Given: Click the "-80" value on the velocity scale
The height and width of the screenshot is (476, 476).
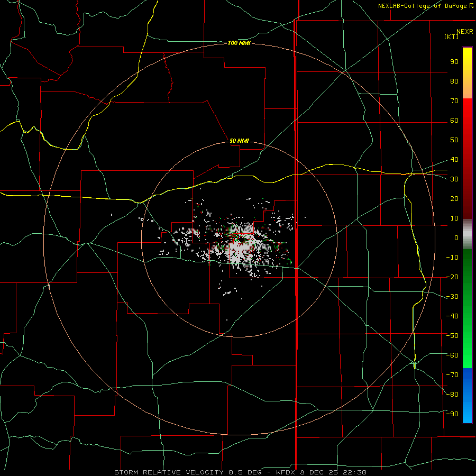Looking at the screenshot, I should point(452,395).
